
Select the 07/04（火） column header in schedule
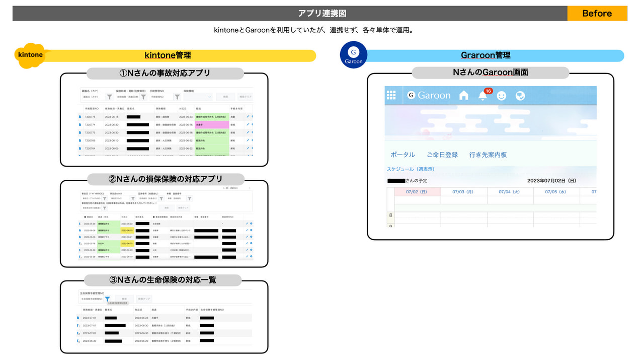click(x=510, y=192)
